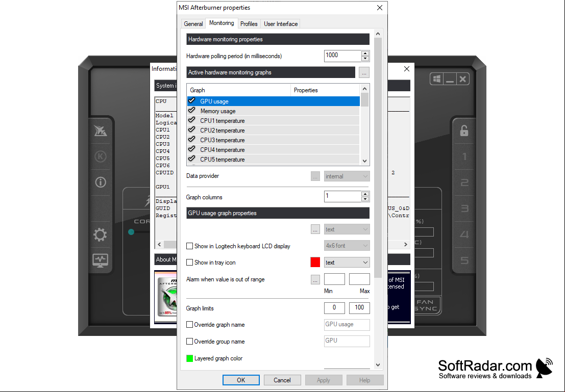Click the properties panel scroll down arrow
The height and width of the screenshot is (392, 565).
[378, 364]
